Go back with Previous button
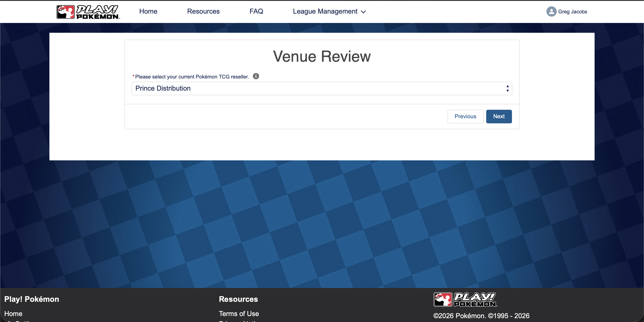The width and height of the screenshot is (644, 322). pyautogui.click(x=465, y=116)
